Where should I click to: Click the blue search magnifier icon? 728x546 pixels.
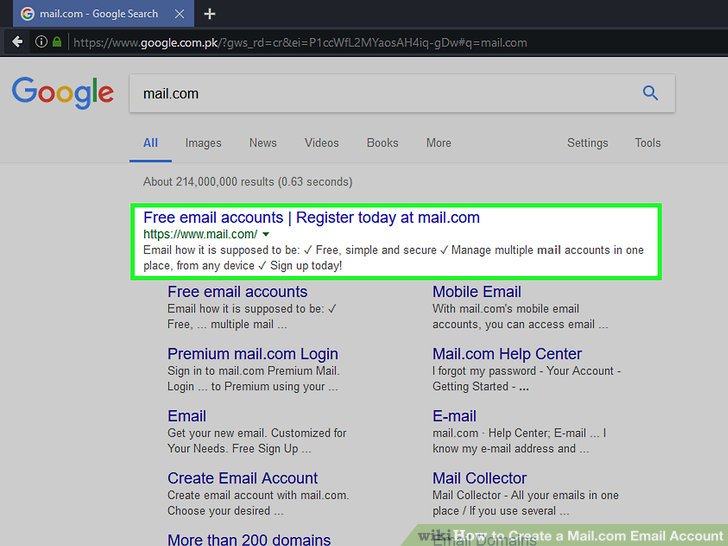pyautogui.click(x=650, y=93)
